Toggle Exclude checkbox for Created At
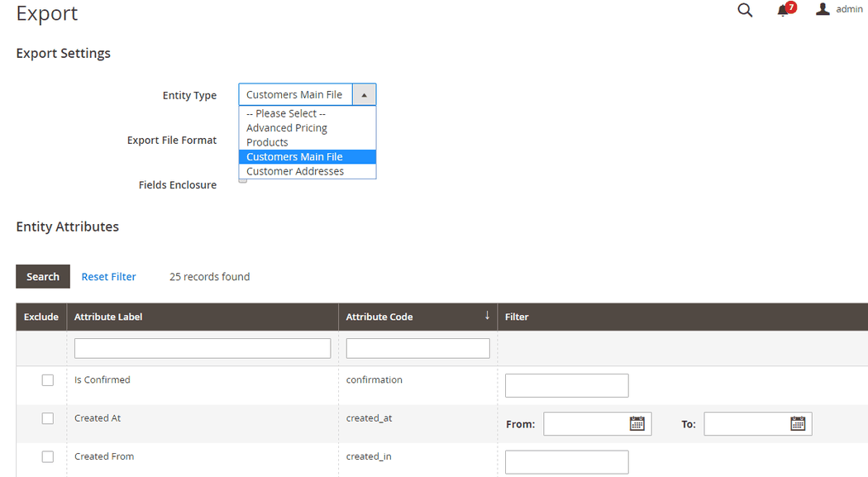Screen dimensions: 868x477 point(48,418)
